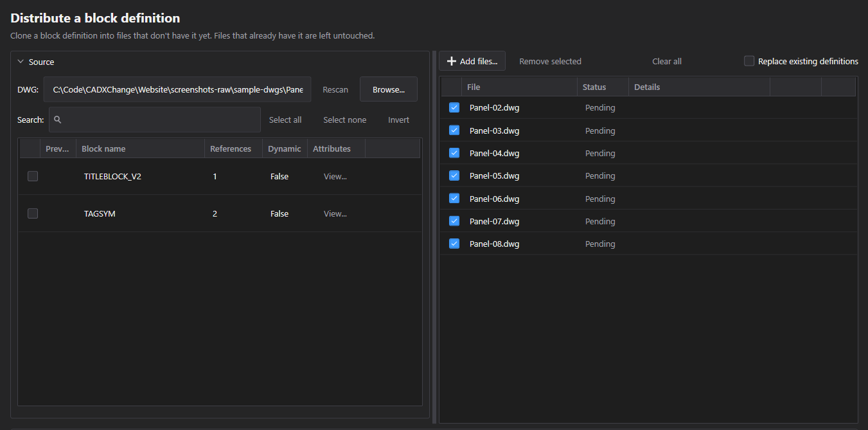This screenshot has height=430, width=868.
Task: Click the Panel-08.dwg file name
Action: [x=494, y=244]
